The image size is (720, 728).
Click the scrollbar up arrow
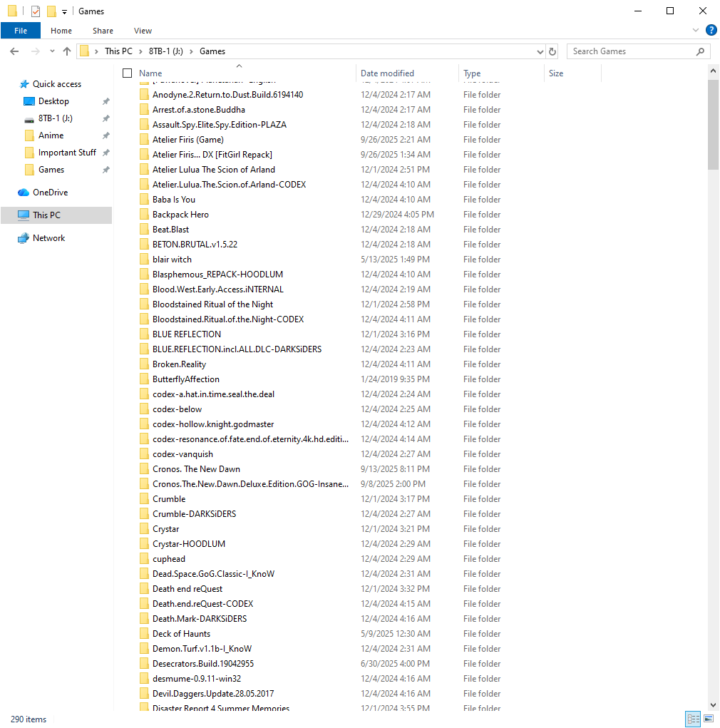click(x=713, y=71)
